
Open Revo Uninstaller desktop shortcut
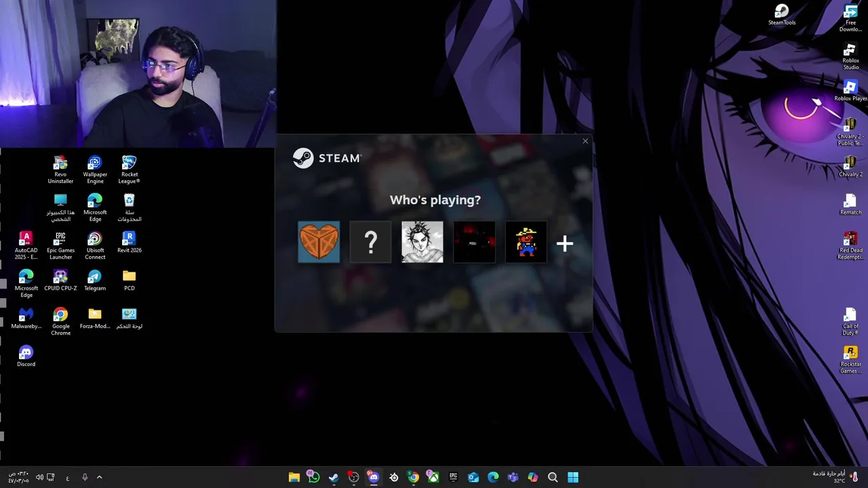(x=60, y=170)
